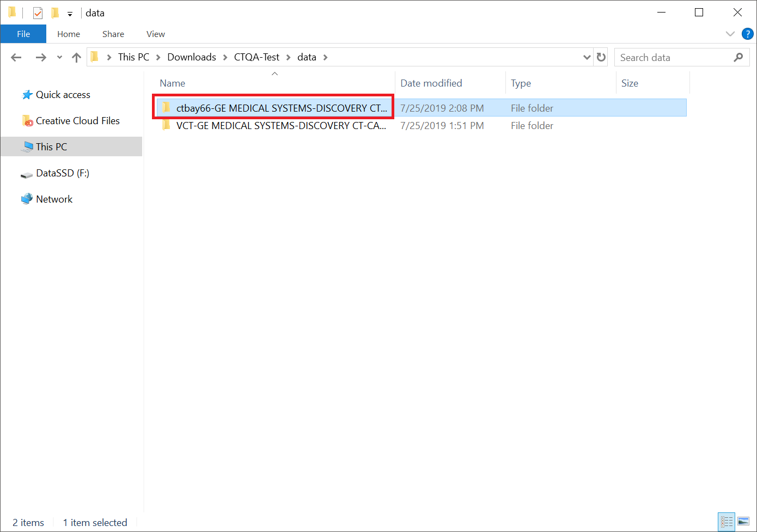Viewport: 757px width, 532px height.
Task: Switch to the Home ribbon tab
Action: point(69,34)
